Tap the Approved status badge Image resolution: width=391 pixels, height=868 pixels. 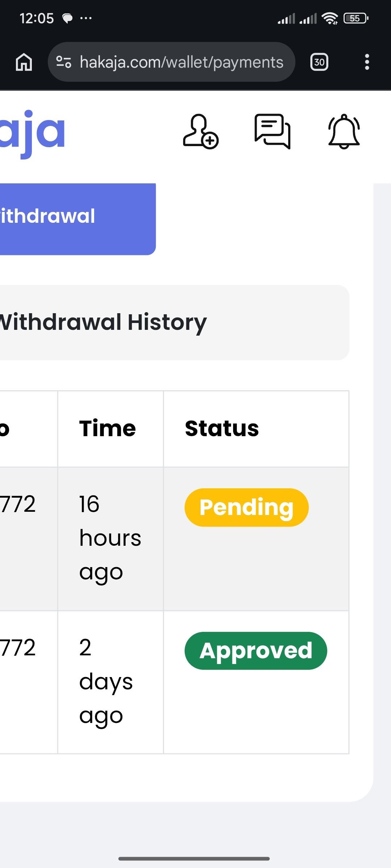coord(256,651)
